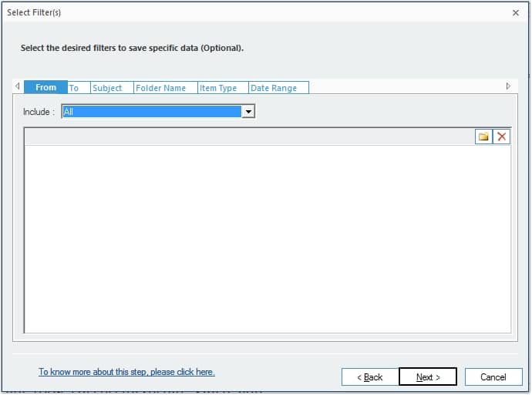This screenshot has width=532, height=395.
Task: Click the left tab scroll arrow
Action: click(x=18, y=86)
